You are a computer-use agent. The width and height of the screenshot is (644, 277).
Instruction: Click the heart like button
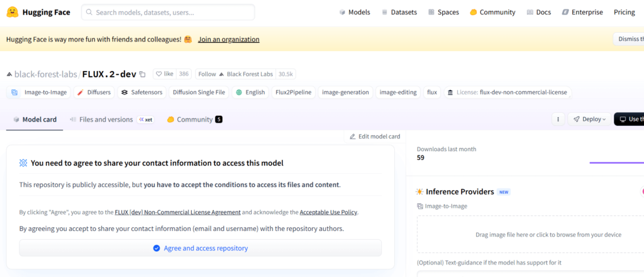tap(164, 74)
